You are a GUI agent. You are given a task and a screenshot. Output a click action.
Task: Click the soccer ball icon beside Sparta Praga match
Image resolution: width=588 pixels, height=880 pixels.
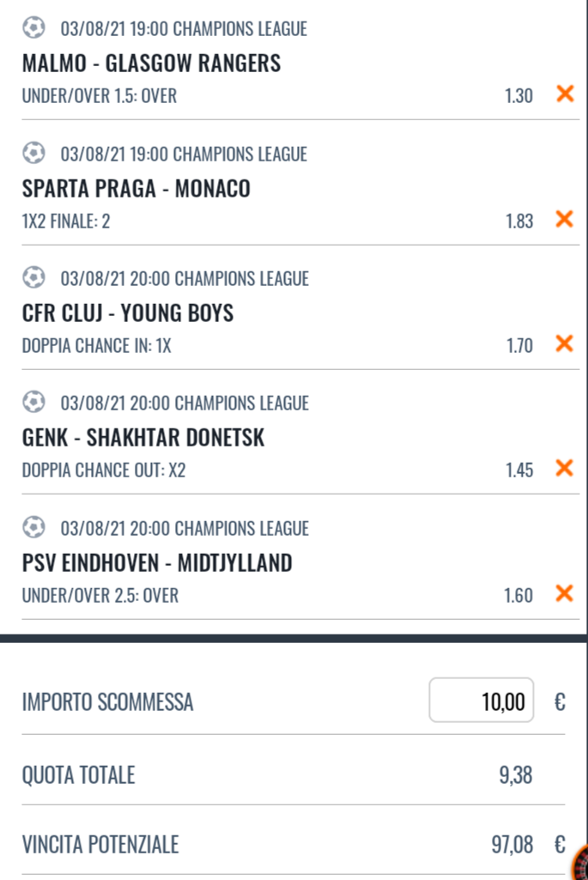point(33,153)
